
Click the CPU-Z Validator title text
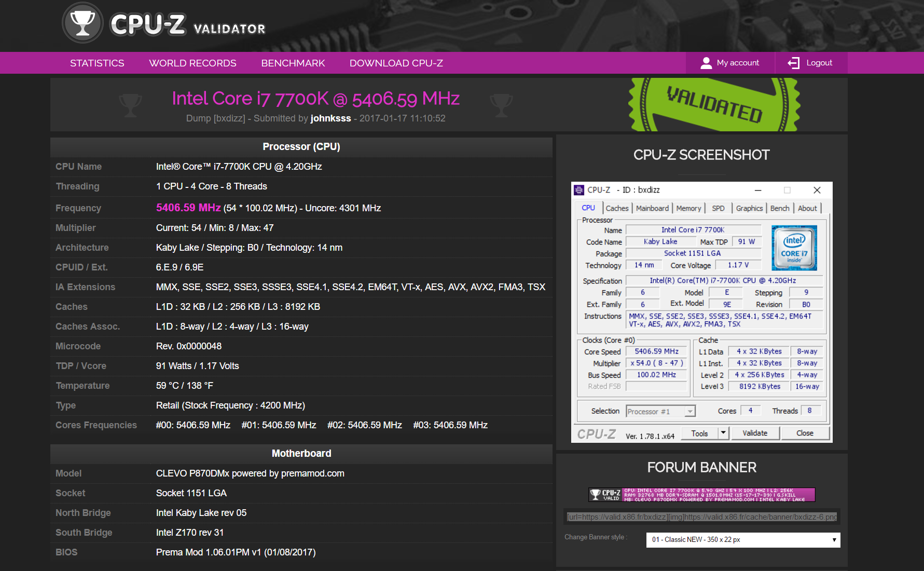[188, 24]
